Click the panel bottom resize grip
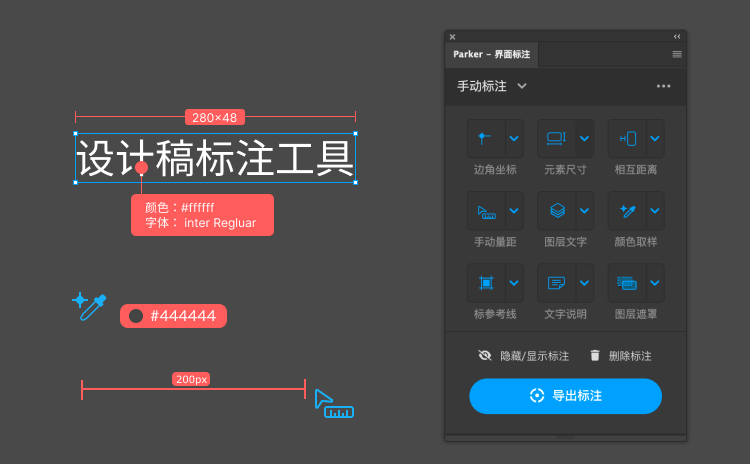This screenshot has width=750, height=464. tap(565, 438)
